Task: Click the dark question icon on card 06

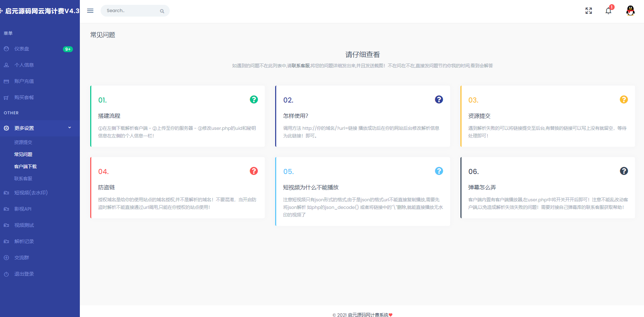Action: (x=624, y=171)
